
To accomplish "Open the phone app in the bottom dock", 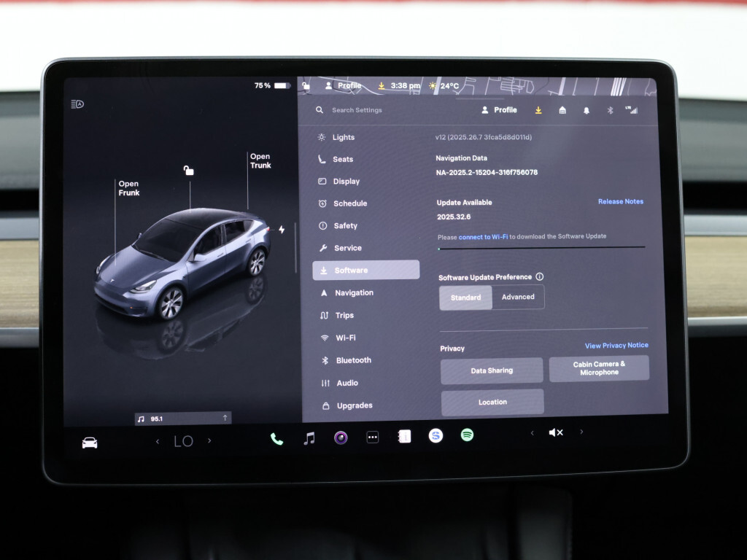I will point(276,438).
